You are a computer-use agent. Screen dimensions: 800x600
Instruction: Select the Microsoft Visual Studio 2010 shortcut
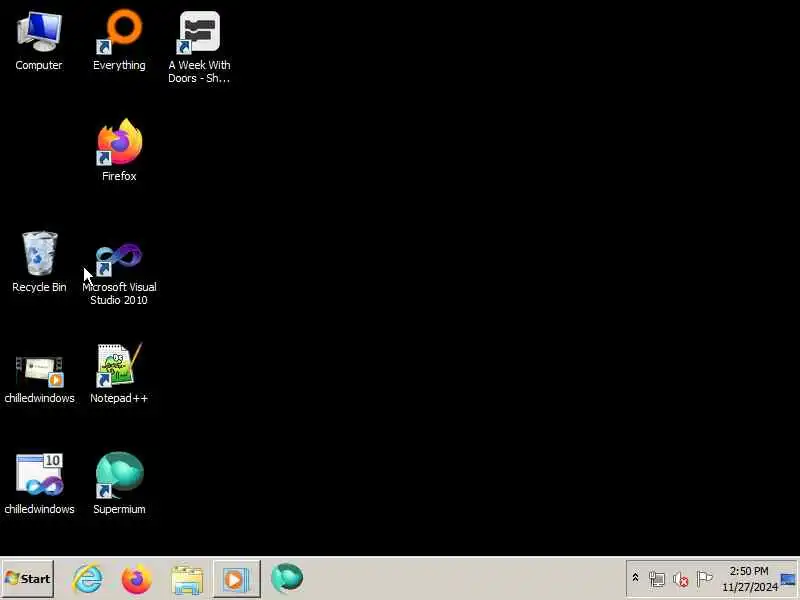tap(119, 274)
